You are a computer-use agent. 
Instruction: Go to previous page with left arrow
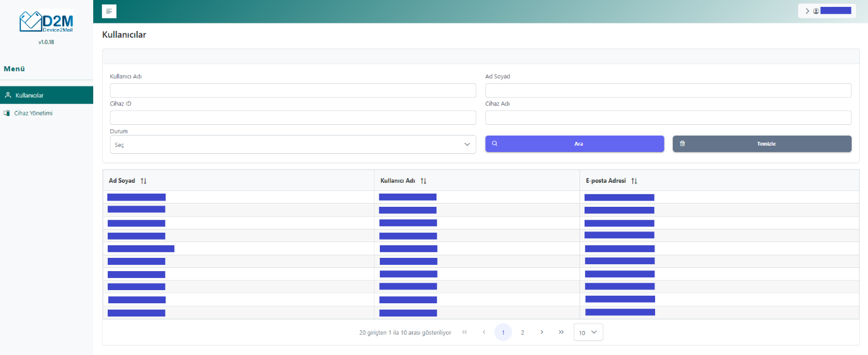tap(484, 332)
